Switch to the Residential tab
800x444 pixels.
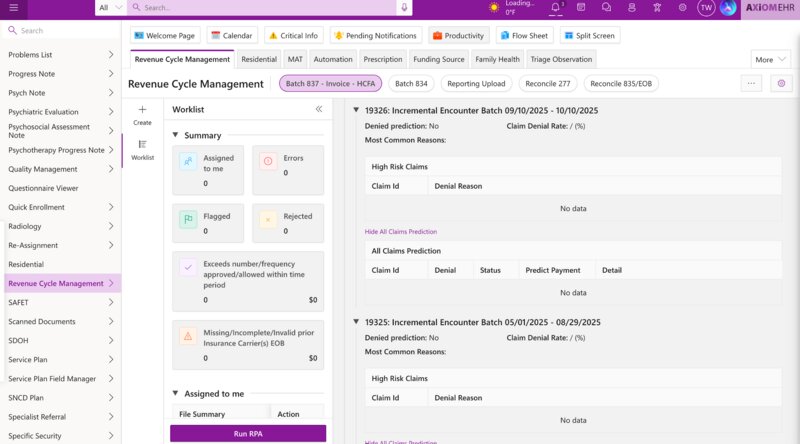pos(259,59)
